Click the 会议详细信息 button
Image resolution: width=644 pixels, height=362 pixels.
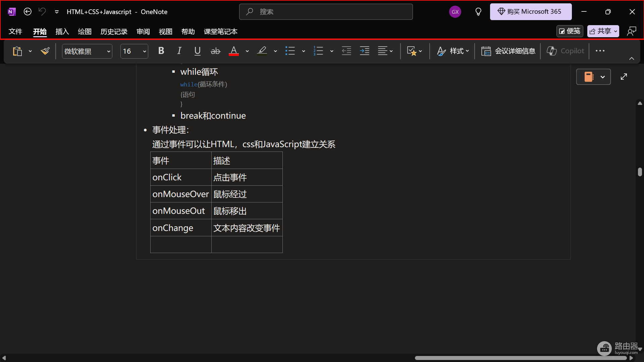508,51
